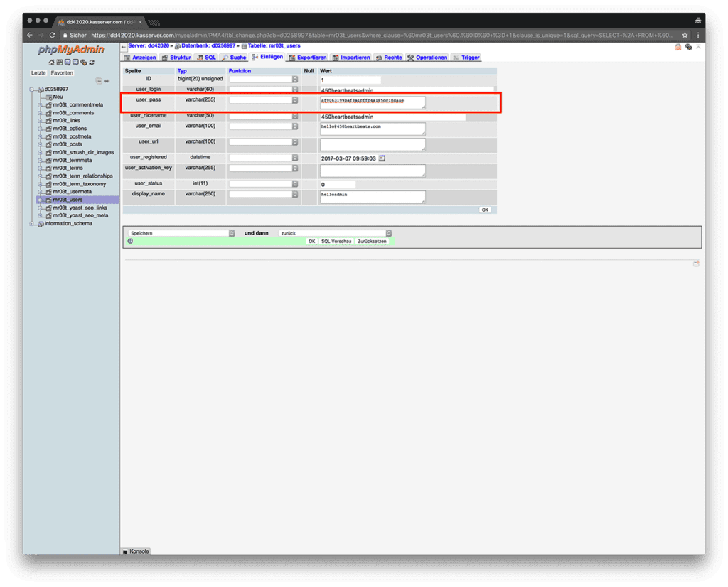Open calendar picker next to user_registered

382,158
